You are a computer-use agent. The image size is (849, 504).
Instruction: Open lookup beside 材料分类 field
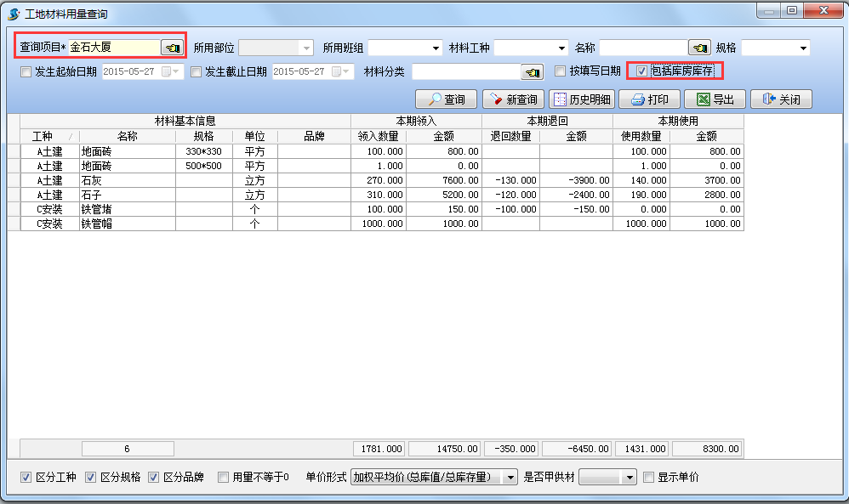click(x=533, y=71)
